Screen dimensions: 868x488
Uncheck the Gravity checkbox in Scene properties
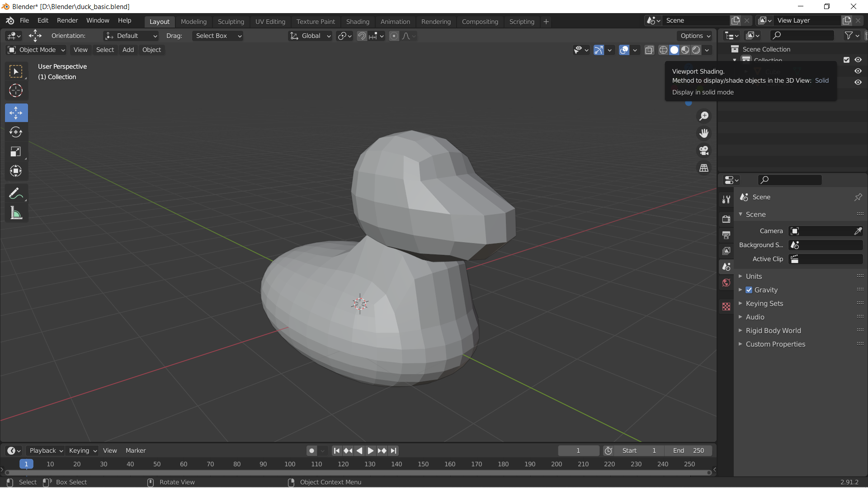point(749,290)
